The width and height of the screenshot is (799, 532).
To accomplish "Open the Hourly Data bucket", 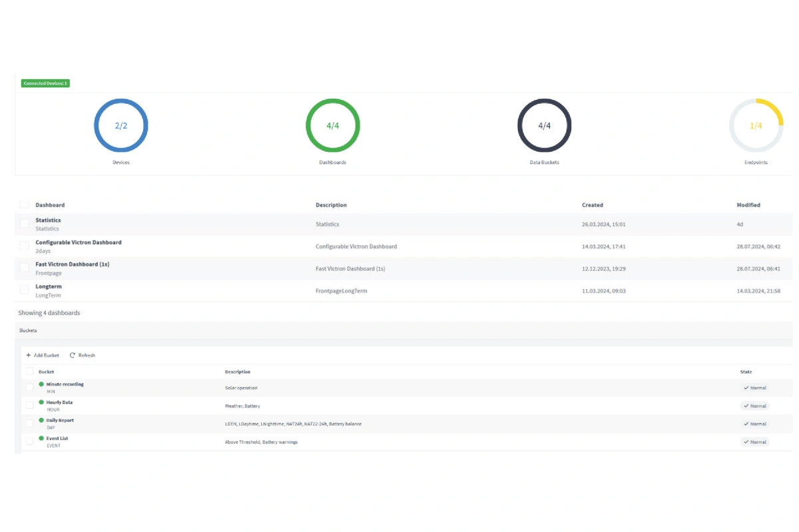I will point(60,402).
